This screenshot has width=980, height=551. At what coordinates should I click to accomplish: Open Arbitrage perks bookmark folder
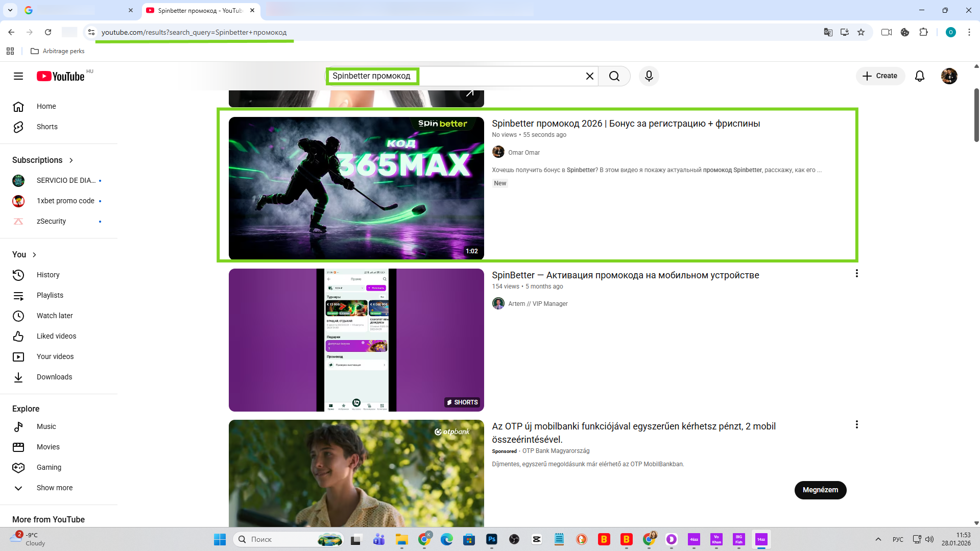click(x=58, y=51)
